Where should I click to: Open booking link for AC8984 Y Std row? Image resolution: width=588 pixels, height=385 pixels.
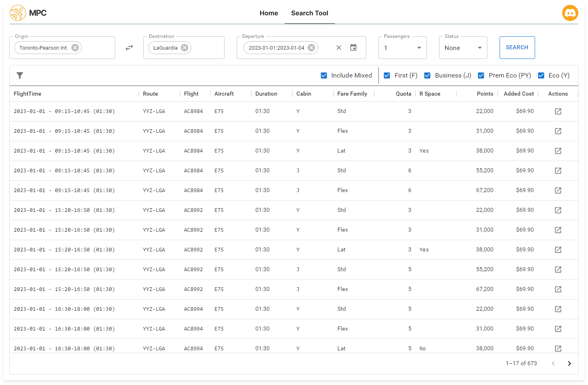click(x=558, y=111)
